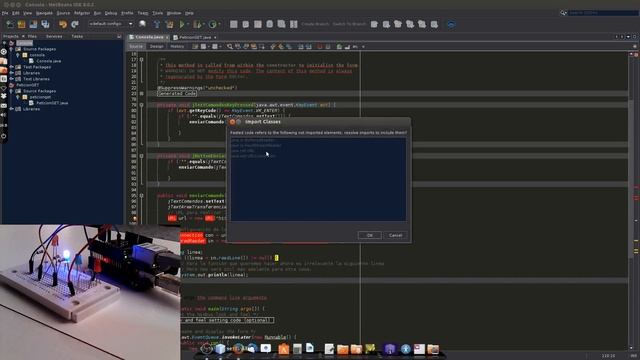Click the green Run Project icon

(x=182, y=24)
